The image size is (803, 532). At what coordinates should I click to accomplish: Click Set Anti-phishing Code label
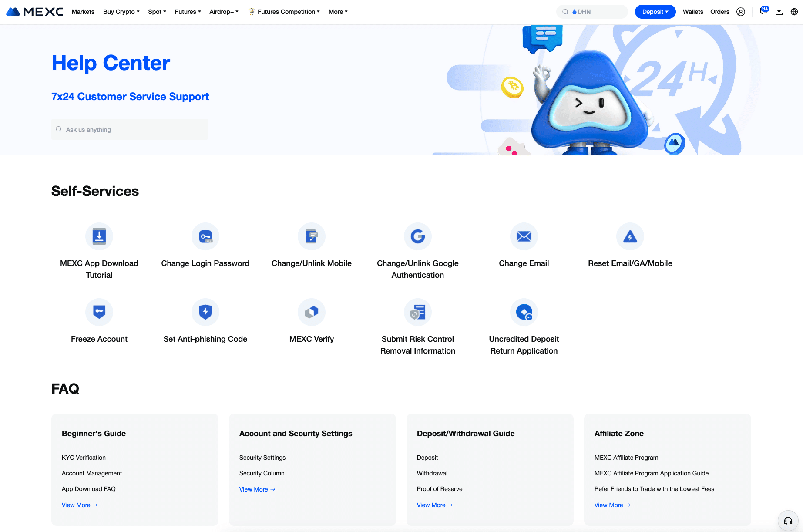click(x=205, y=339)
